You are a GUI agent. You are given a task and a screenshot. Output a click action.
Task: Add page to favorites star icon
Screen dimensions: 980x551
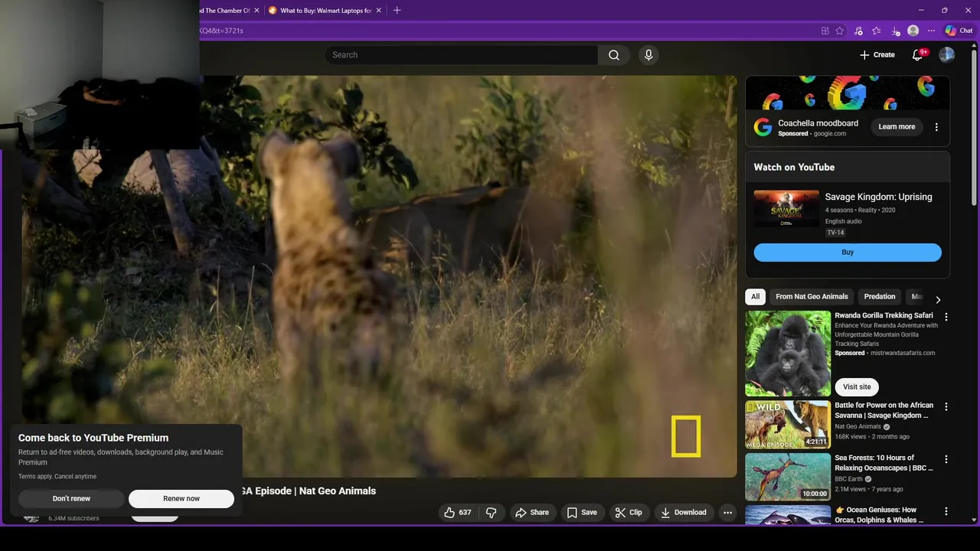click(840, 31)
